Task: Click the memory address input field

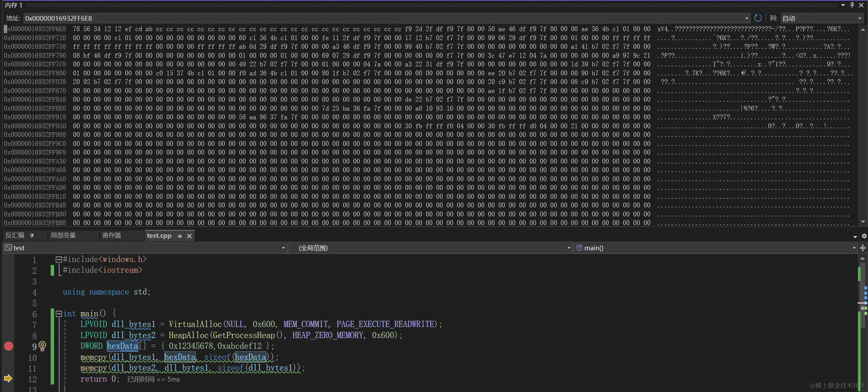Action: click(x=380, y=18)
